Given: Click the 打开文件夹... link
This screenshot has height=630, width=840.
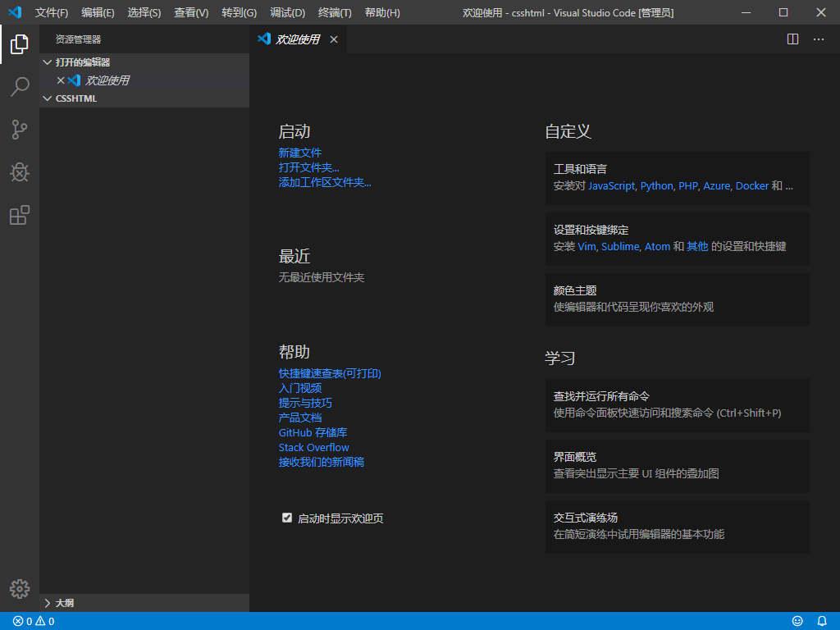Looking at the screenshot, I should (x=308, y=167).
